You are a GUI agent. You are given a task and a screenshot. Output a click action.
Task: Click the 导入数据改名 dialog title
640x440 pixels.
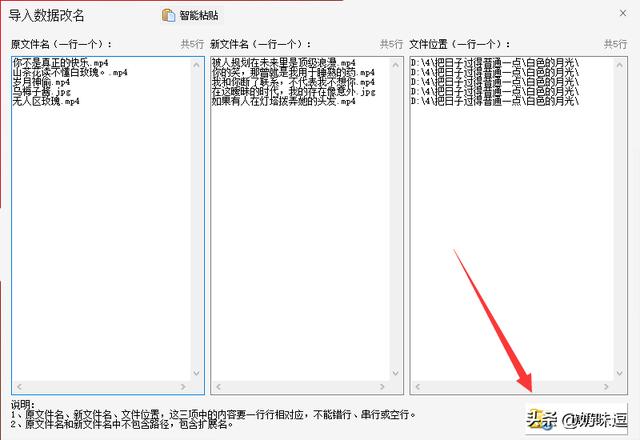47,16
